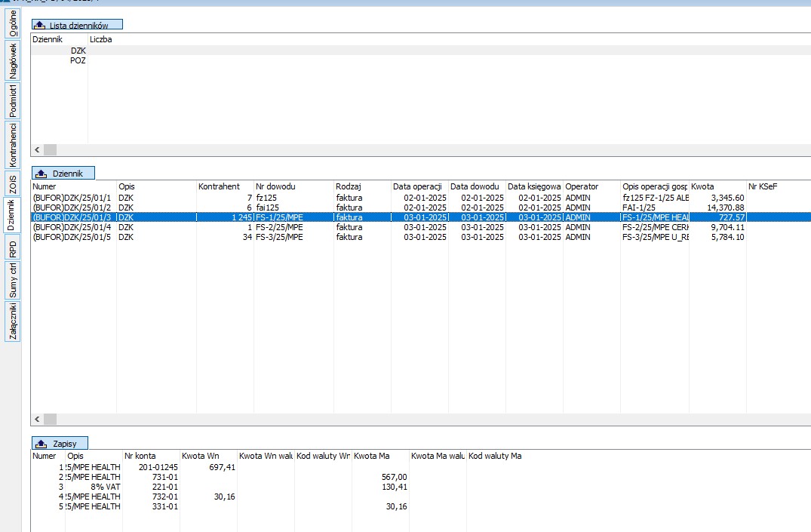Open the Ogólne vertical tab

(13, 22)
